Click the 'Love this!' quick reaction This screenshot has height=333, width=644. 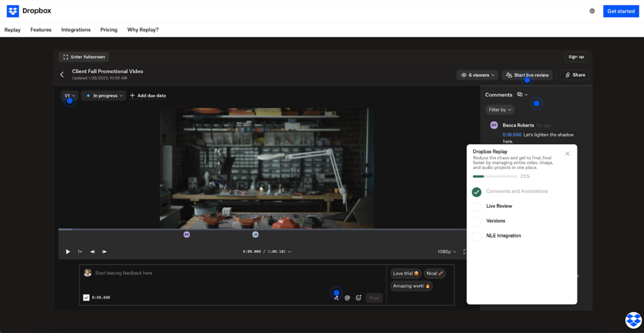tap(406, 273)
